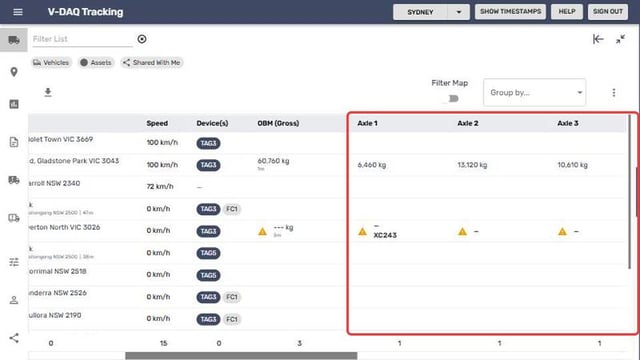
Task: Click the FC1 badge in Unanderra row
Action: point(232,297)
